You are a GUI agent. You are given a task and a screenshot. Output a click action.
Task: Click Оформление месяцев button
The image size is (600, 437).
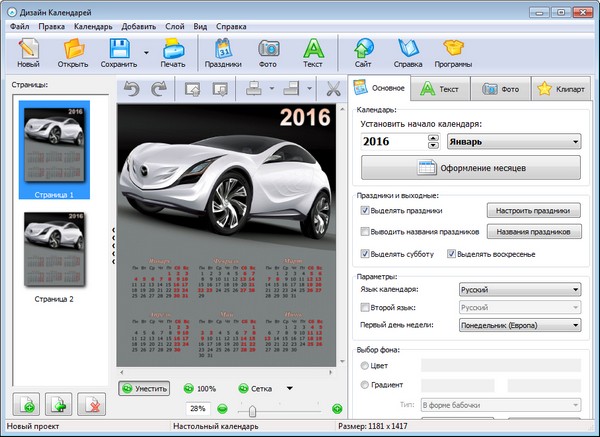[x=471, y=168]
